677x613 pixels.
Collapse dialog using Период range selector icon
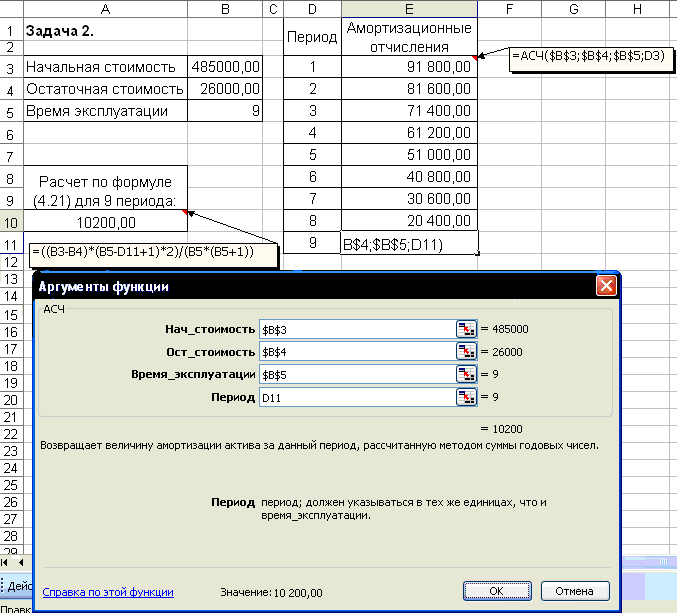point(466,397)
